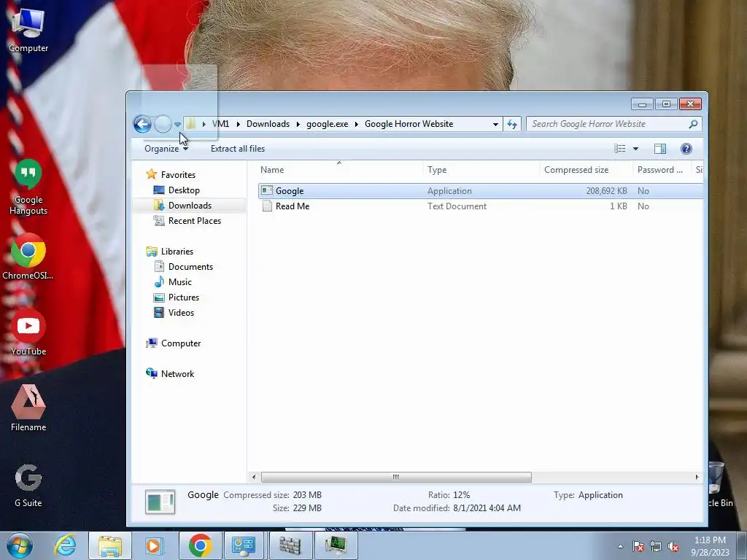Open the address bar history dropdown
The width and height of the screenshot is (747, 560).
point(495,124)
